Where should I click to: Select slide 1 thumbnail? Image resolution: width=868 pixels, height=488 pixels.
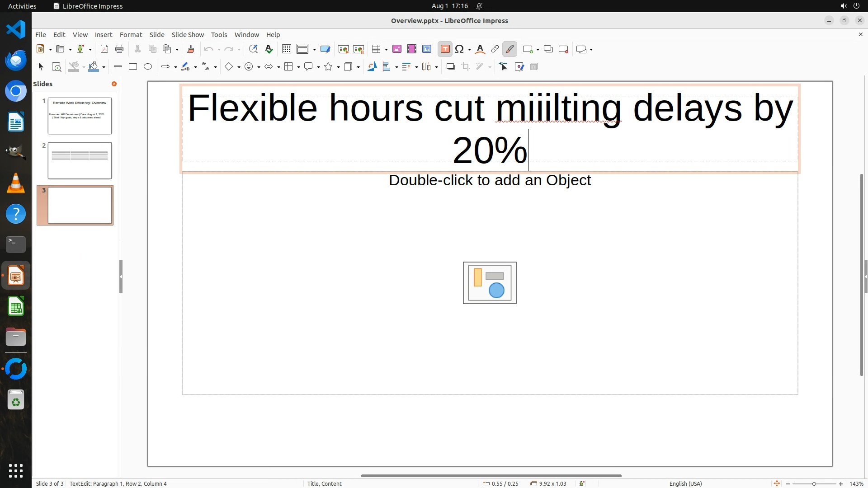click(80, 116)
